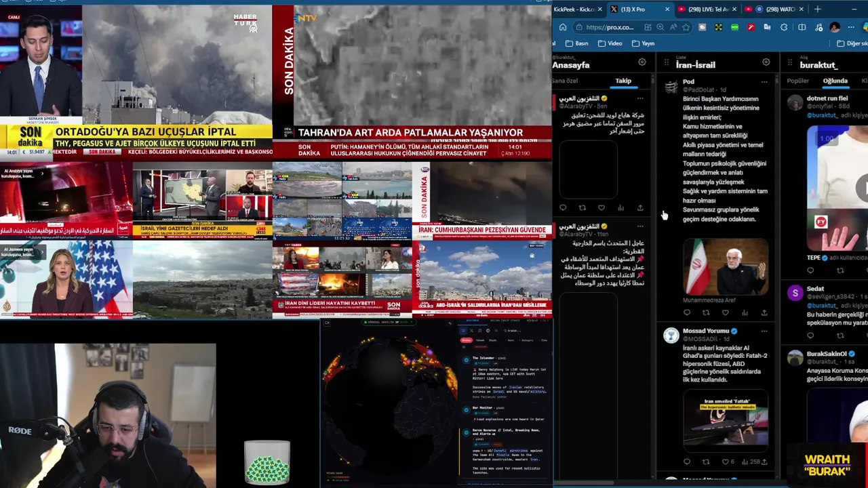Open the İran-İsrail column settings gear
The width and height of the screenshot is (868, 488).
click(x=766, y=62)
